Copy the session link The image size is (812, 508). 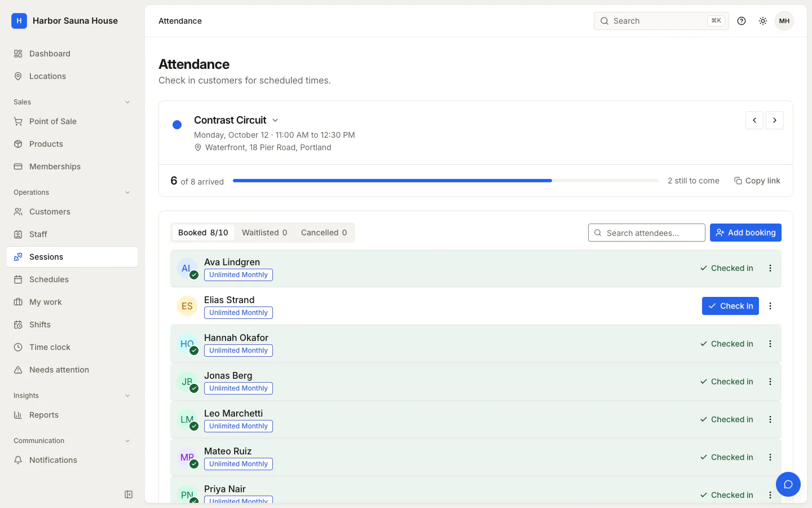coord(757,181)
